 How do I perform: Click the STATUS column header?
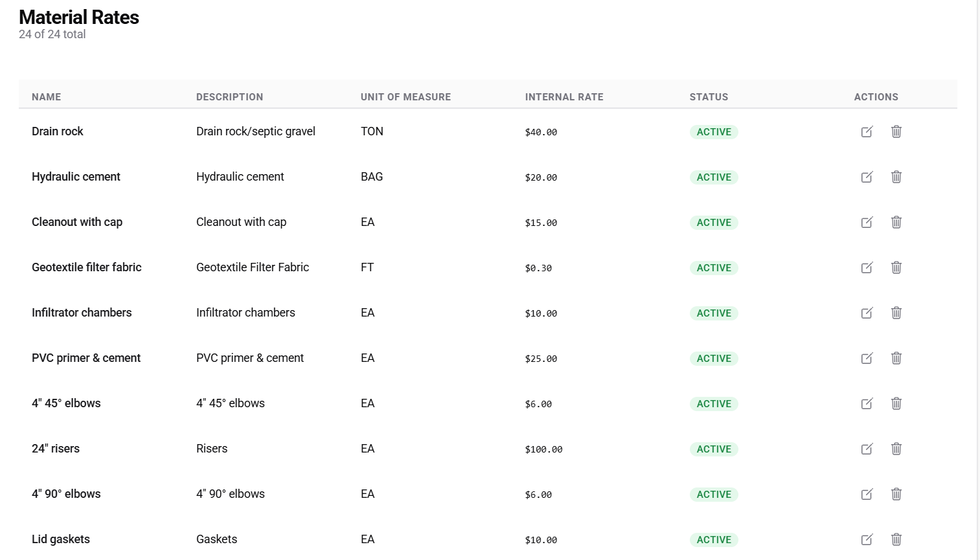pyautogui.click(x=709, y=97)
